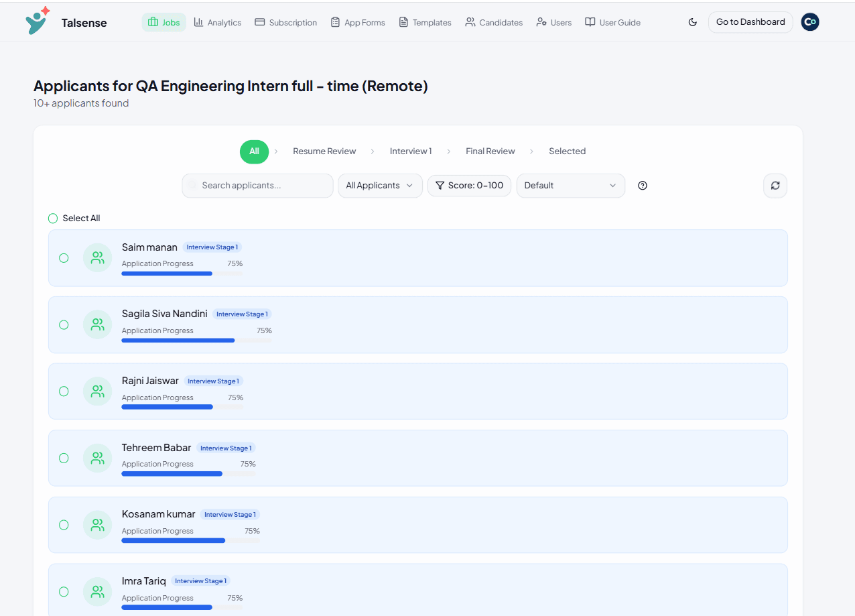Go to the Analytics page

tap(218, 22)
